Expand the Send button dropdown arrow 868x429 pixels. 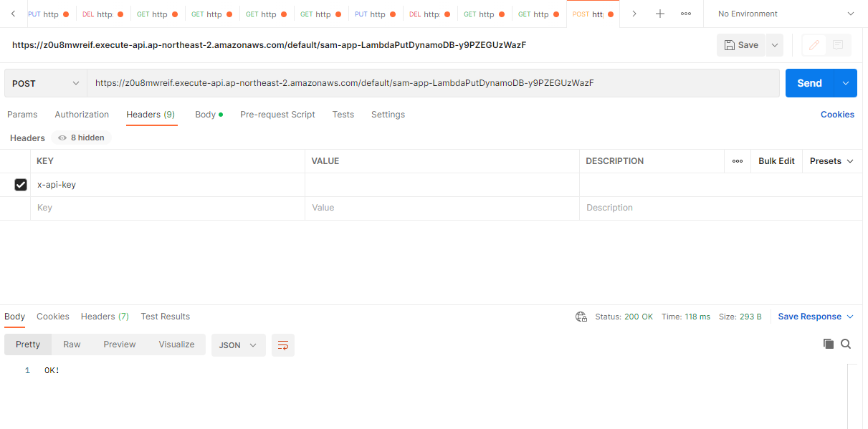846,83
